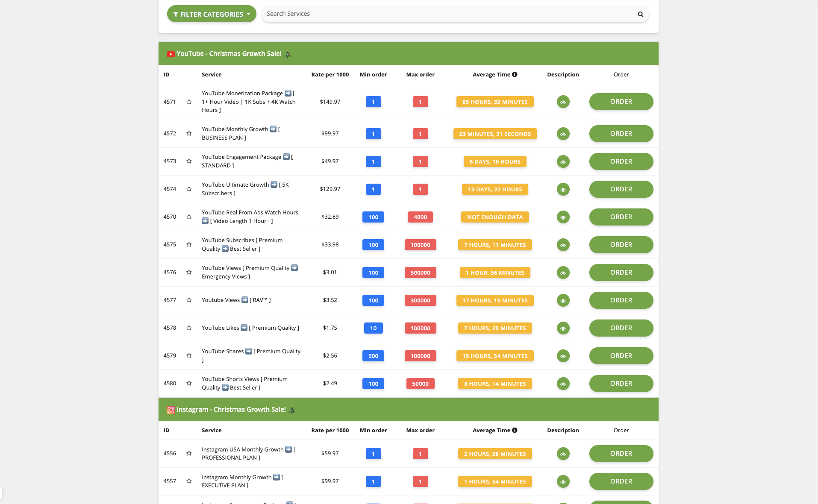Order the YouTube Monetization Package 4571
The image size is (818, 504).
[621, 102]
